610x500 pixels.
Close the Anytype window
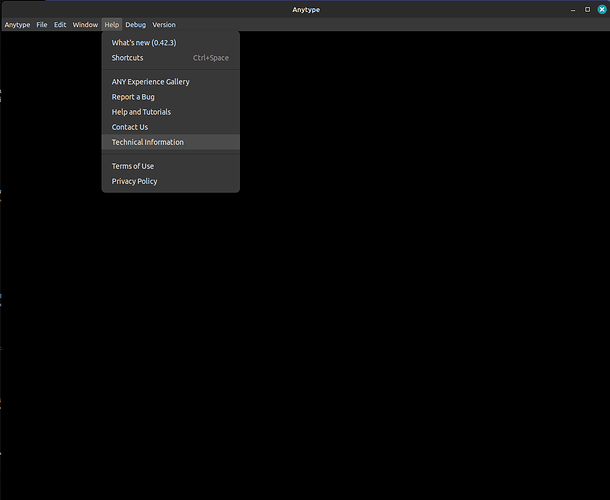[x=602, y=10]
